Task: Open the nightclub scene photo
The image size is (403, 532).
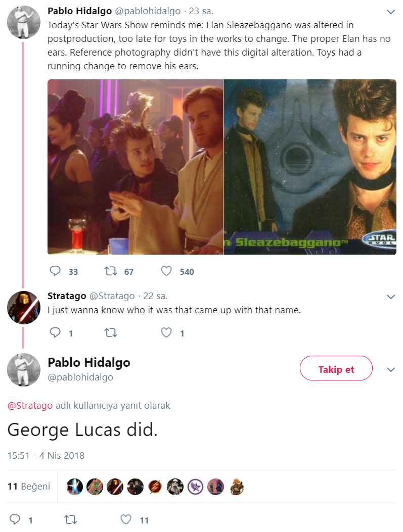Action: coord(135,167)
